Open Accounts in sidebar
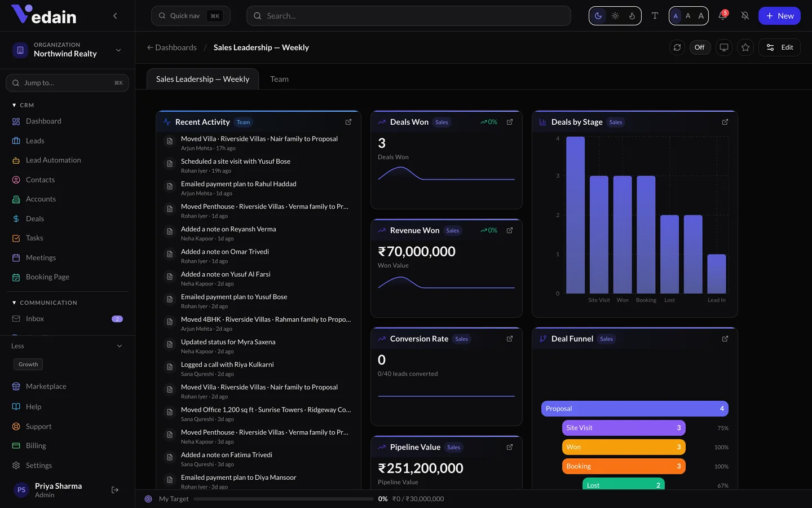Image resolution: width=812 pixels, height=508 pixels. pos(67,199)
